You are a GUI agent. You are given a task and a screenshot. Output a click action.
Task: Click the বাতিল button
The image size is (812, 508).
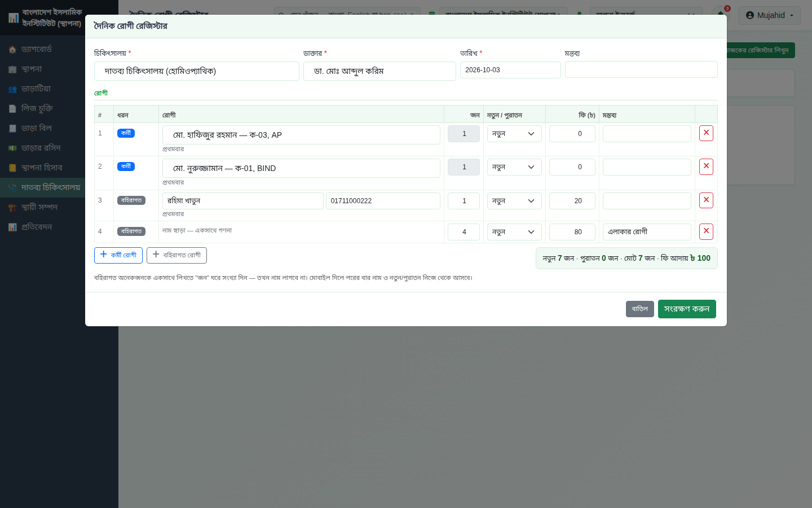pos(640,309)
